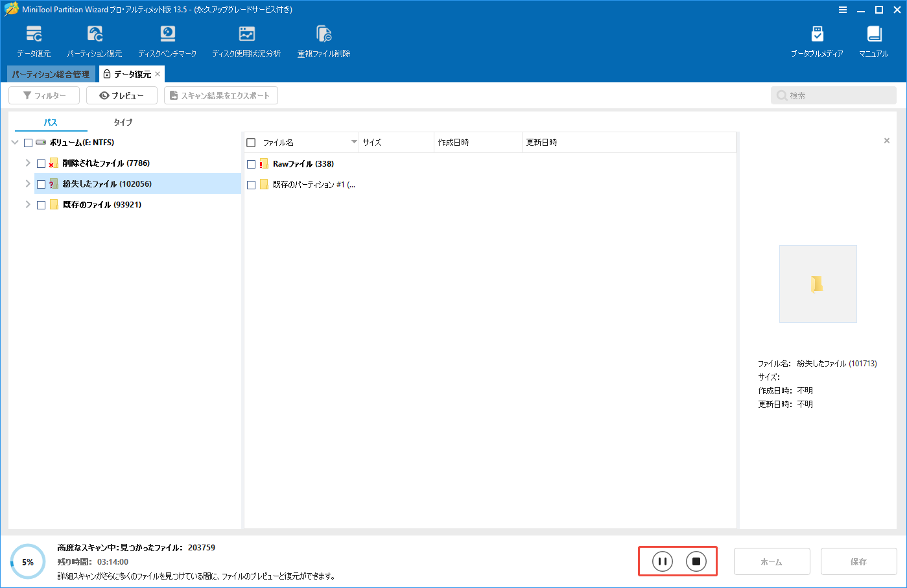This screenshot has width=907, height=588.
Task: Open ディスク使用状況分析
Action: click(246, 40)
